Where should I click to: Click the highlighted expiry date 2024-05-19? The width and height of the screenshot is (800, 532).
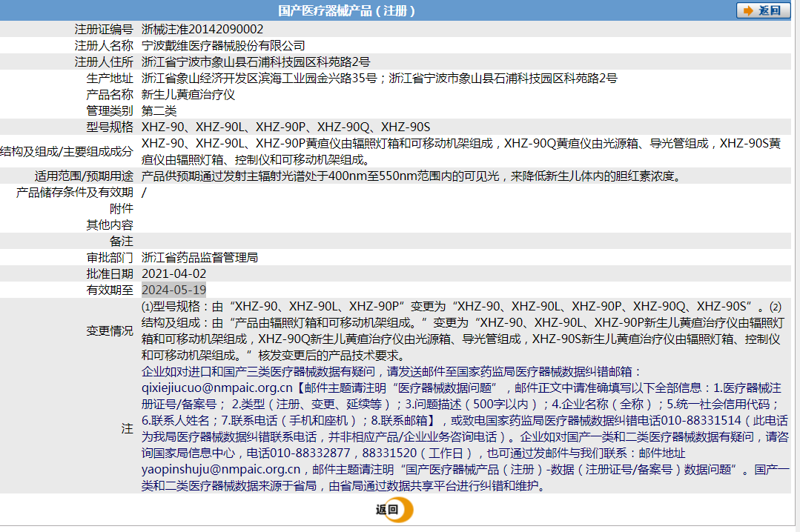[x=174, y=290]
